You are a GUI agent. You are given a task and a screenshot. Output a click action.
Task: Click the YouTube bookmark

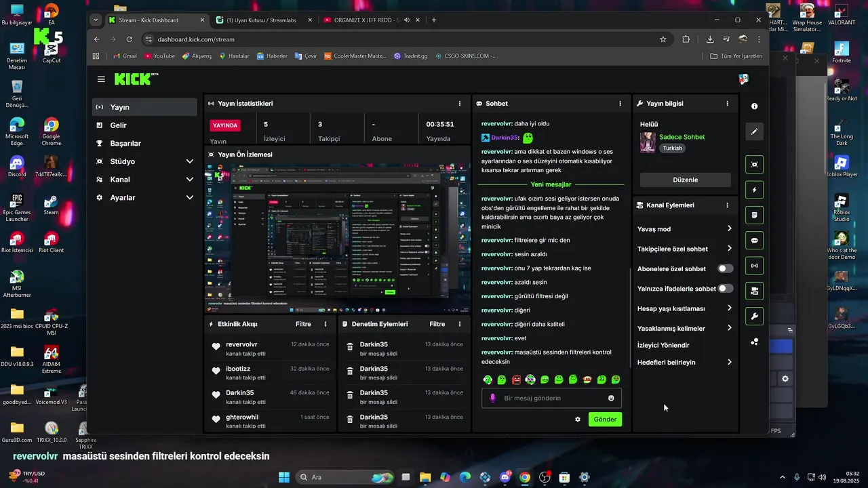(159, 56)
